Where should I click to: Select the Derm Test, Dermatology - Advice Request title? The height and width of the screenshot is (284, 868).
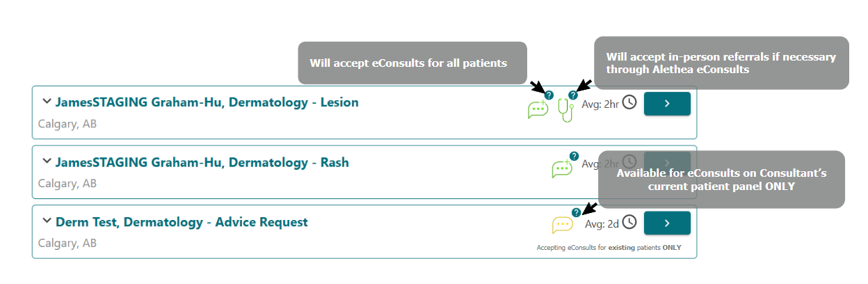(x=182, y=223)
